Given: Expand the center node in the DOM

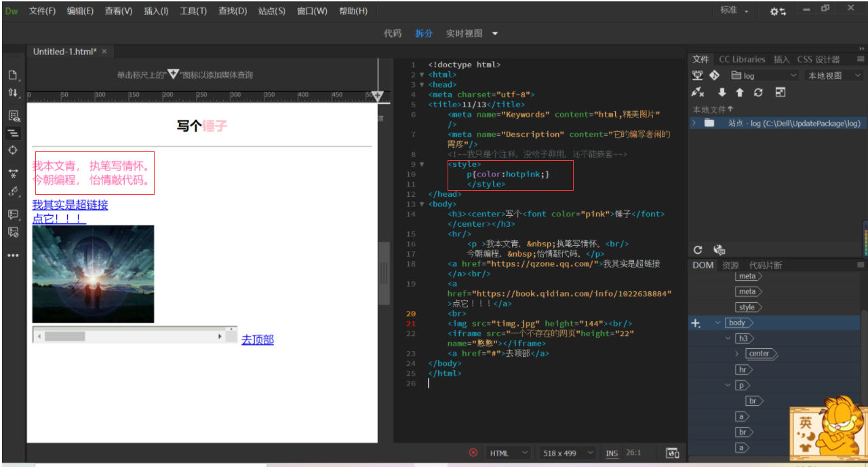Looking at the screenshot, I should point(737,354).
